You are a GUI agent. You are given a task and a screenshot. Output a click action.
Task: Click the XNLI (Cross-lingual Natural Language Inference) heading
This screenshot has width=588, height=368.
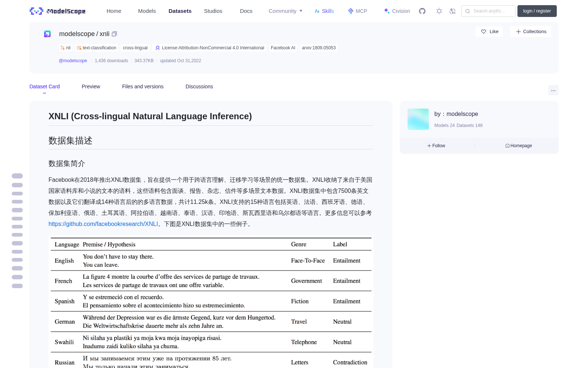150,116
